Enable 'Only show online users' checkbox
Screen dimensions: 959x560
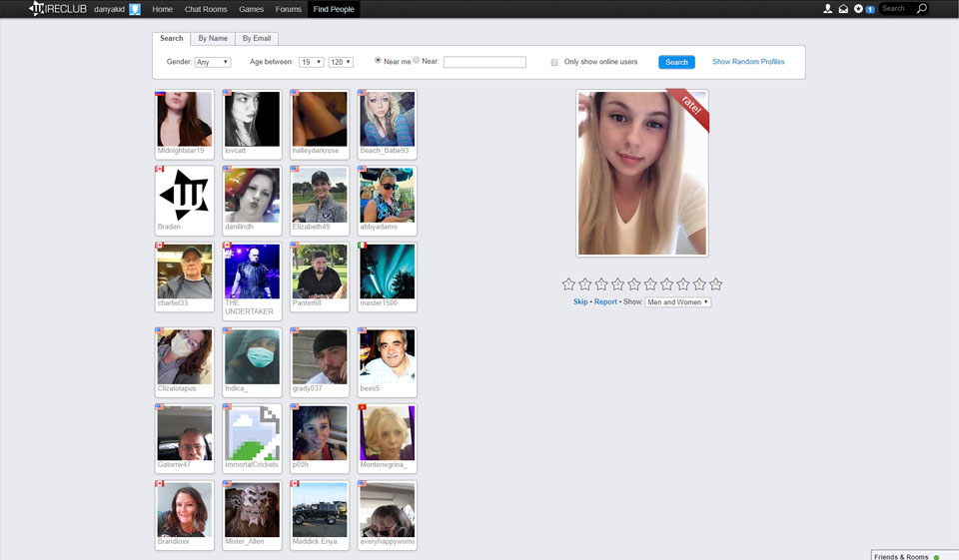pyautogui.click(x=555, y=62)
